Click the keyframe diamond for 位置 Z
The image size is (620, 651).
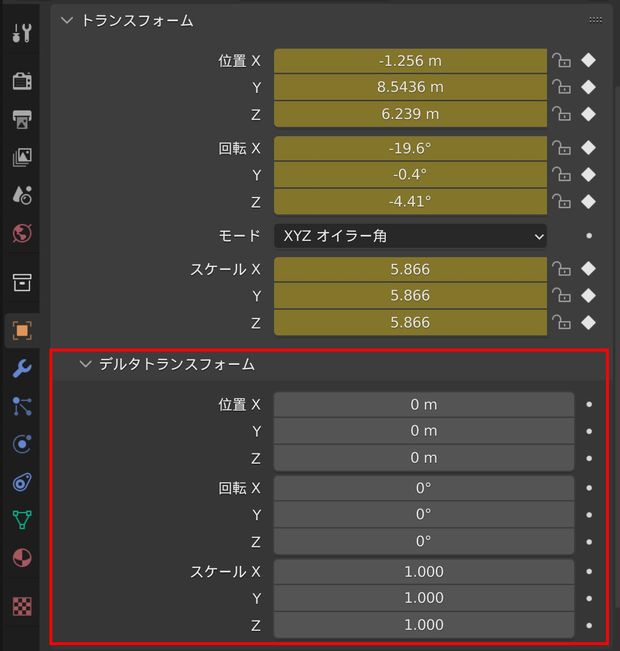coord(588,114)
